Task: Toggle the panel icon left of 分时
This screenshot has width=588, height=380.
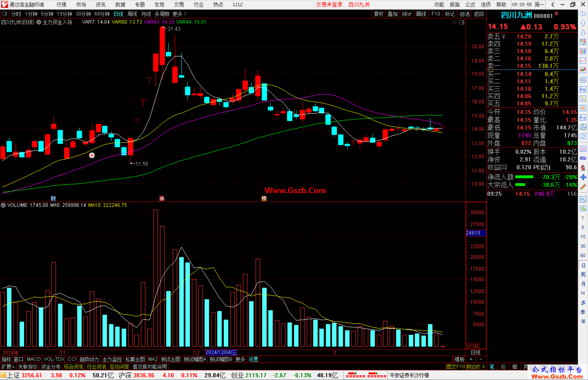Action: click(x=5, y=14)
